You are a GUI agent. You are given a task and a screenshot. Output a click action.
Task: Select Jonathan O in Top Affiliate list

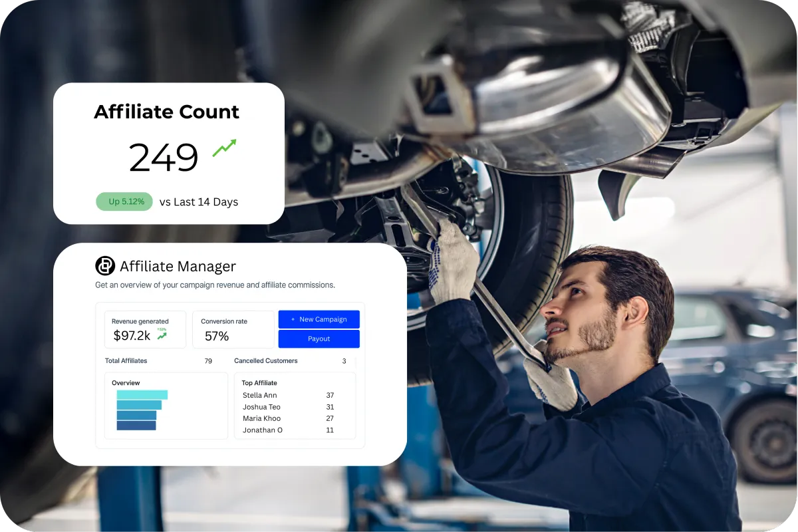click(288, 430)
